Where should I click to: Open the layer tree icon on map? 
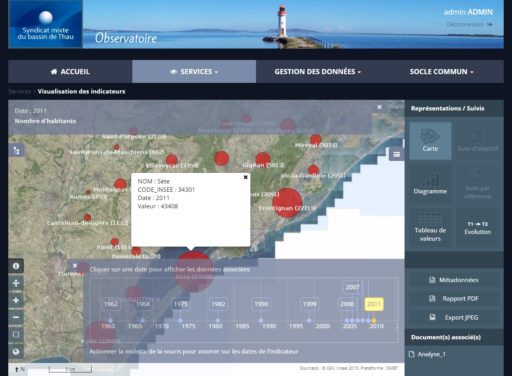click(x=16, y=151)
